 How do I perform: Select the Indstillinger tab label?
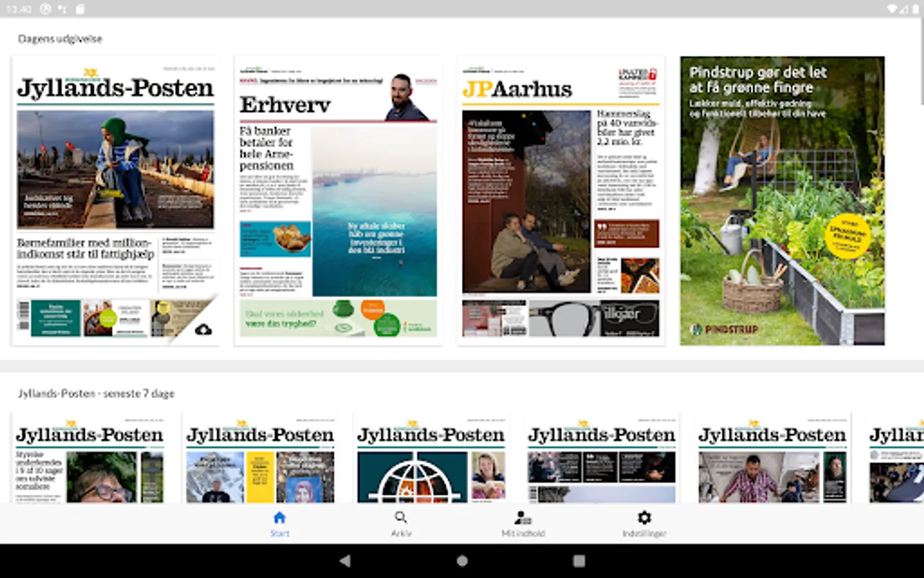[644, 534]
